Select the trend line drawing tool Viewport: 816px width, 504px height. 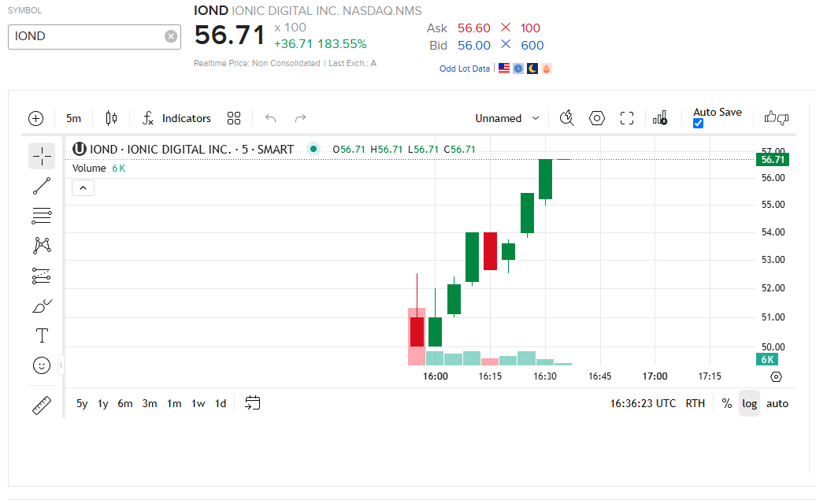click(42, 186)
